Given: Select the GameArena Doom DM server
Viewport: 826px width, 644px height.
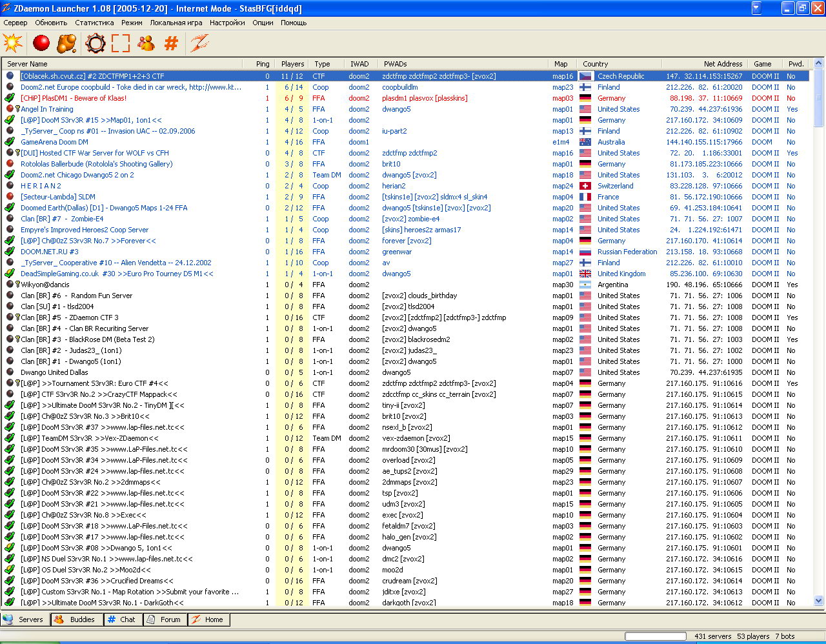Looking at the screenshot, I should click(54, 142).
